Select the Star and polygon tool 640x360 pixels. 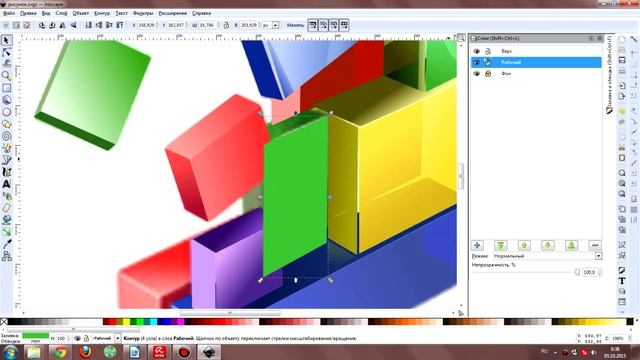7,124
